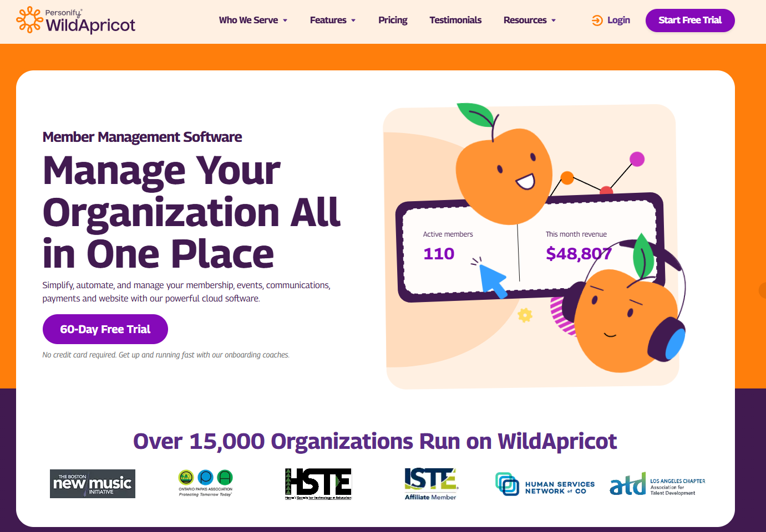Click the yellow gear in the dashboard illustration

click(x=524, y=315)
